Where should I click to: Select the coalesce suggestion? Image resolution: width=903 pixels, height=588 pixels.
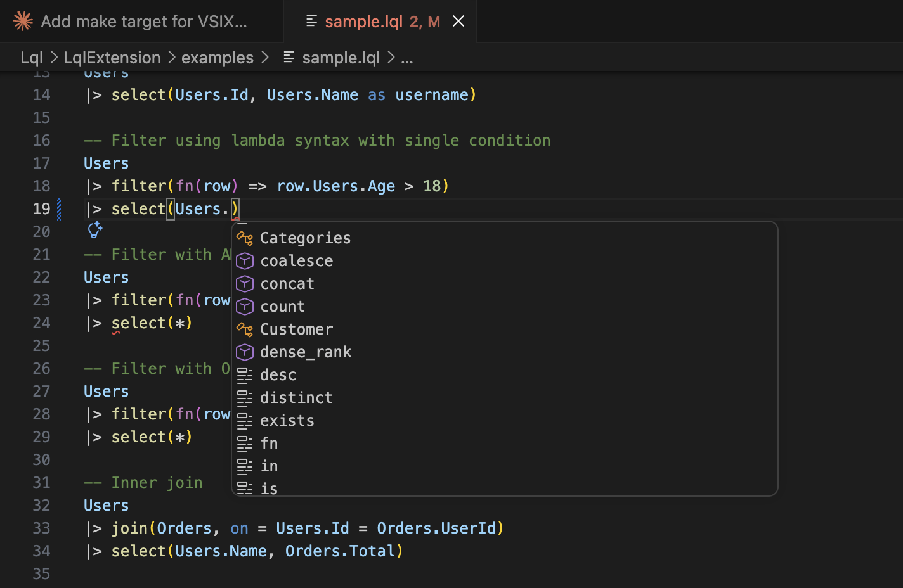(x=505, y=261)
